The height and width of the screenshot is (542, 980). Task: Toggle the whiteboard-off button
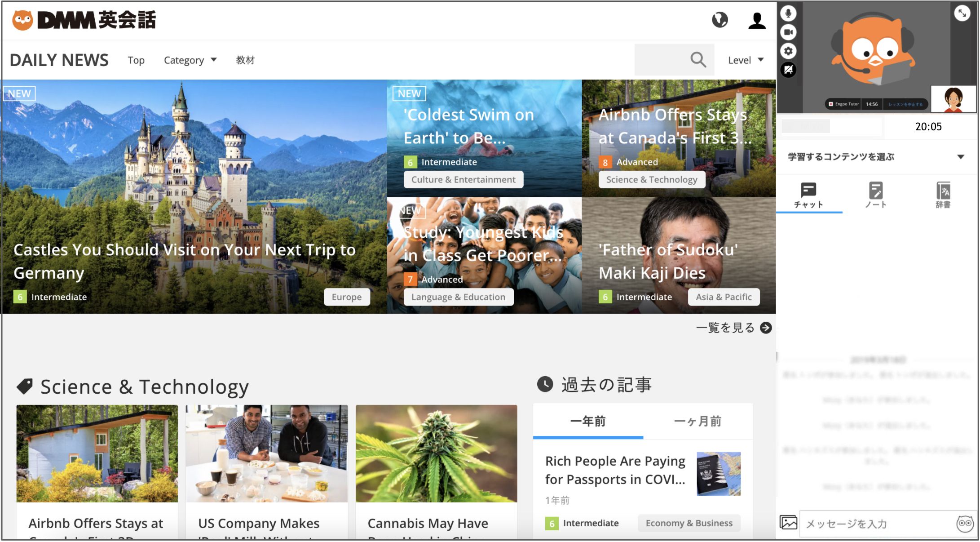tap(788, 70)
